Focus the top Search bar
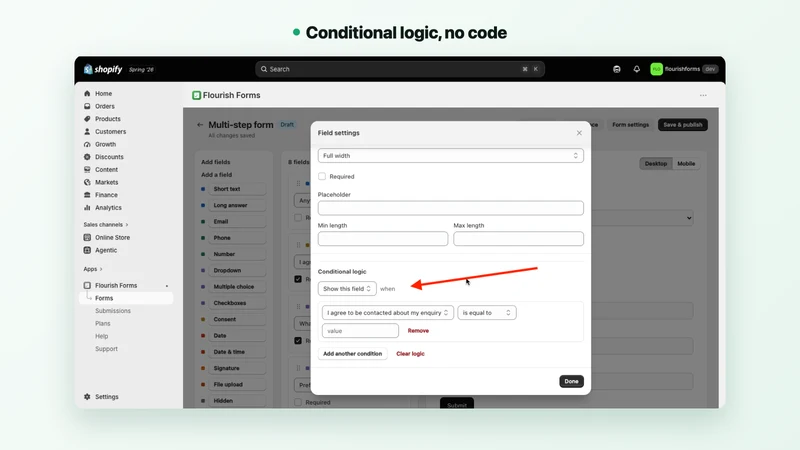The image size is (800, 450). tap(400, 69)
